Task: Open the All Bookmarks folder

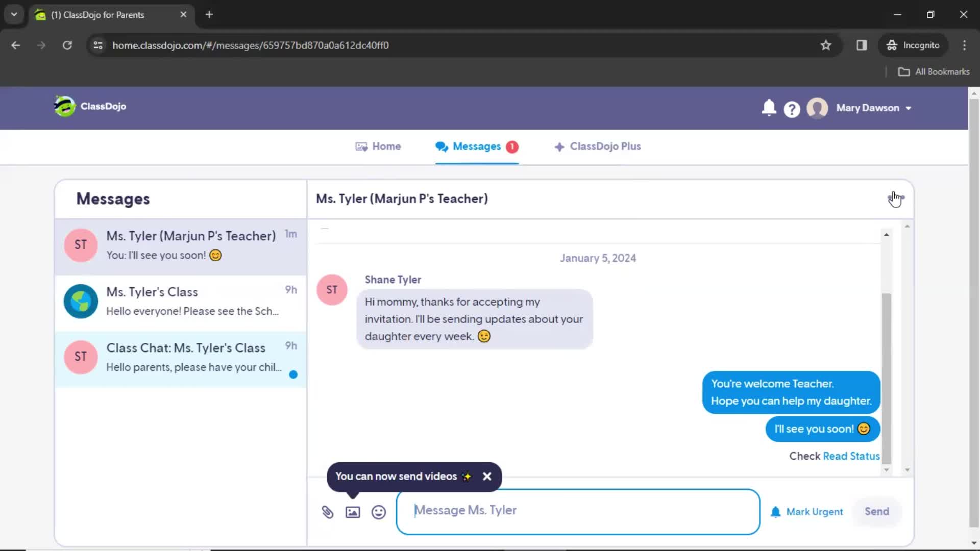Action: [x=934, y=72]
